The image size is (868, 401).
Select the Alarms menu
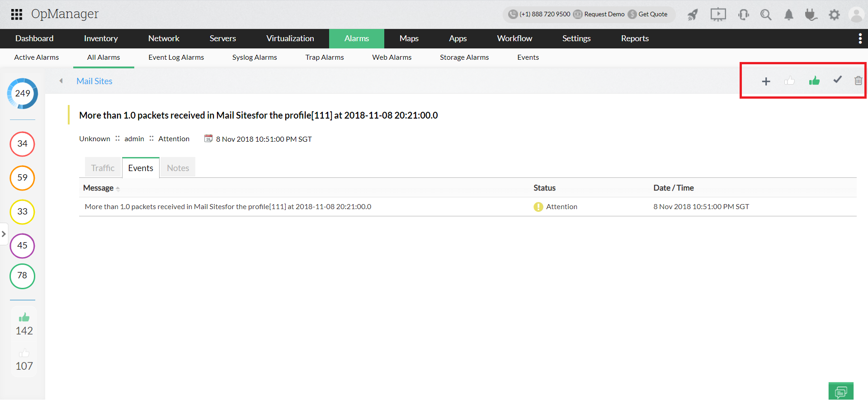pos(357,38)
